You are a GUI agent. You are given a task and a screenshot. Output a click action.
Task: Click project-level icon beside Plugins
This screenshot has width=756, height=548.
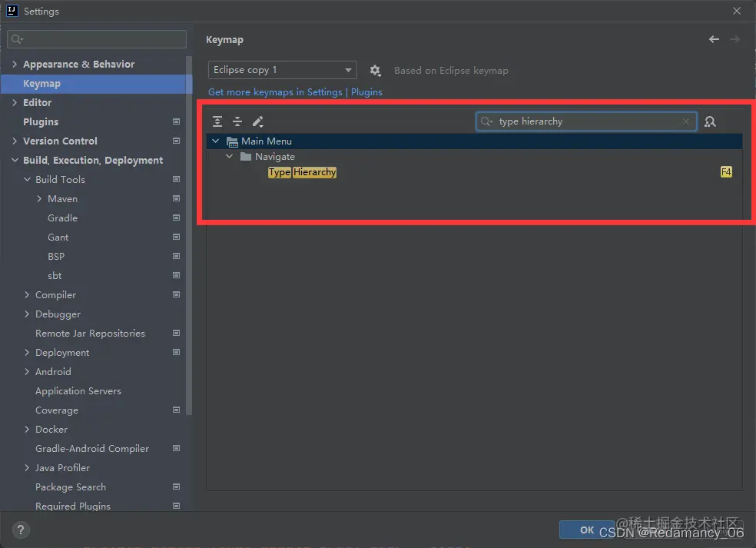(177, 121)
